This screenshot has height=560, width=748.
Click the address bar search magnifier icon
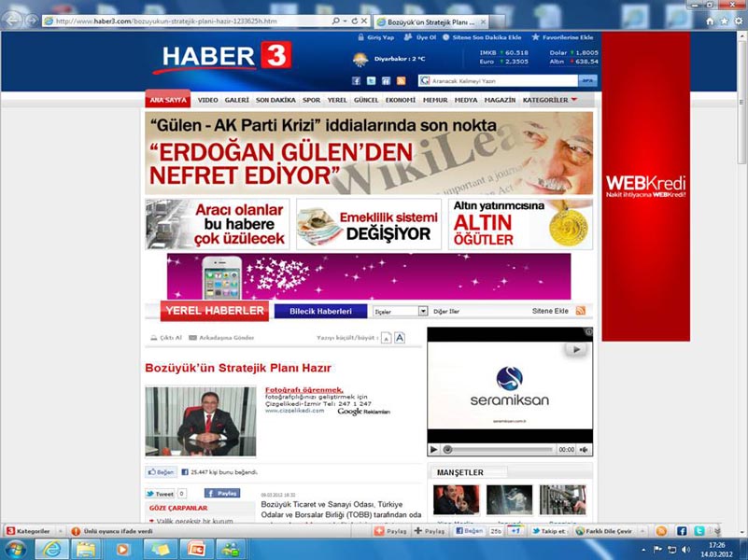tap(336, 21)
